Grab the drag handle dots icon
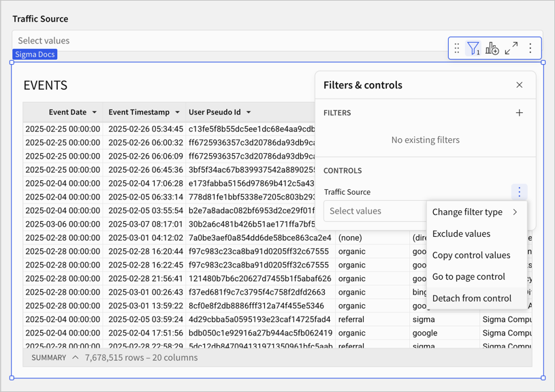Image resolution: width=555 pixels, height=392 pixels. (457, 48)
